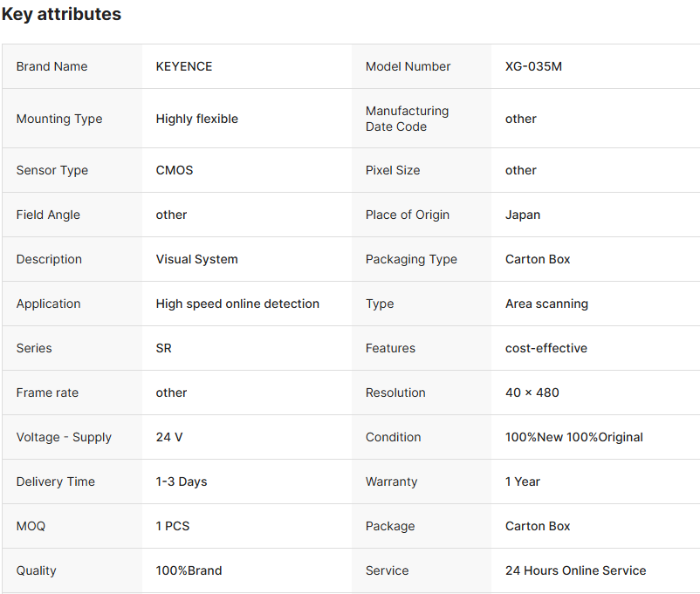Click the Visual System description value

[x=197, y=259]
